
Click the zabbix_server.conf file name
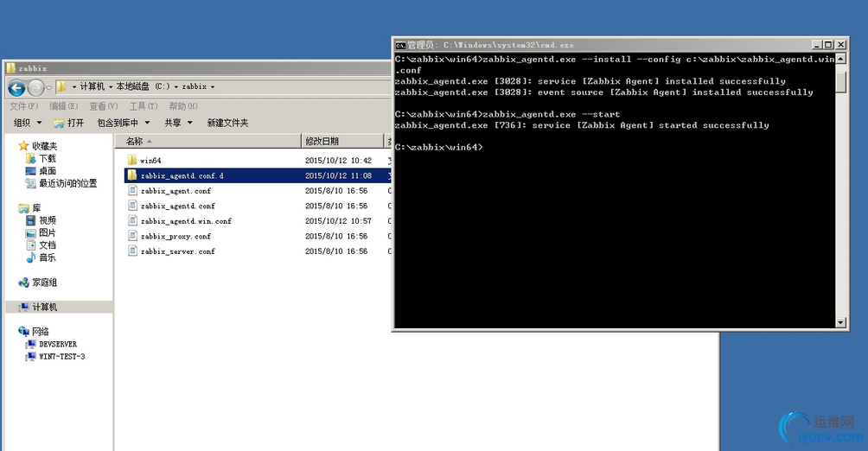[x=178, y=251]
